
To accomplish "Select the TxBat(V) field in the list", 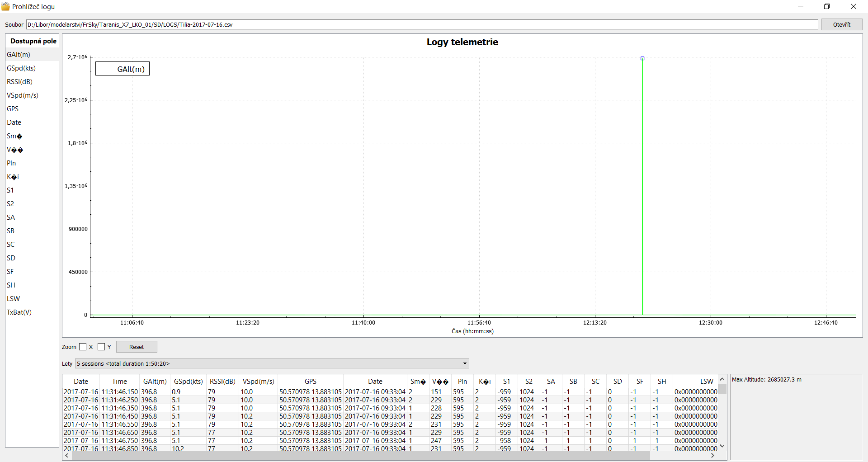I will click(32, 312).
